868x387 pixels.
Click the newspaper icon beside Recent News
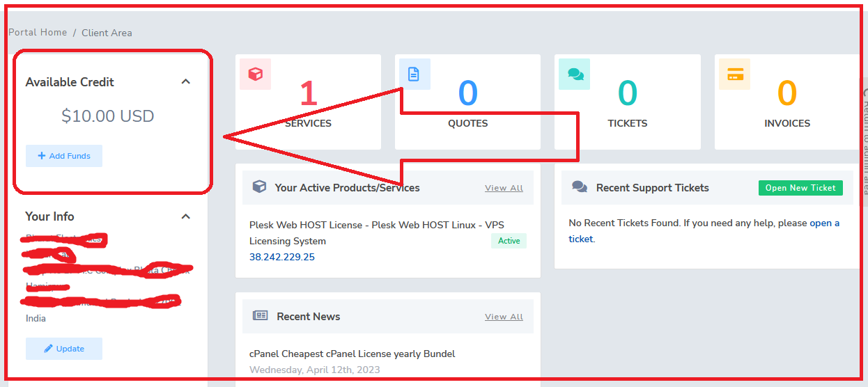pos(260,316)
